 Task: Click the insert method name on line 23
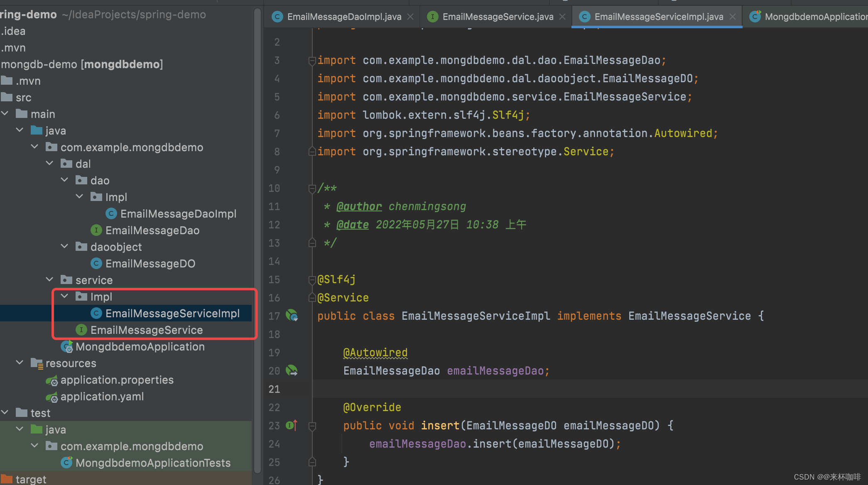[x=440, y=426]
